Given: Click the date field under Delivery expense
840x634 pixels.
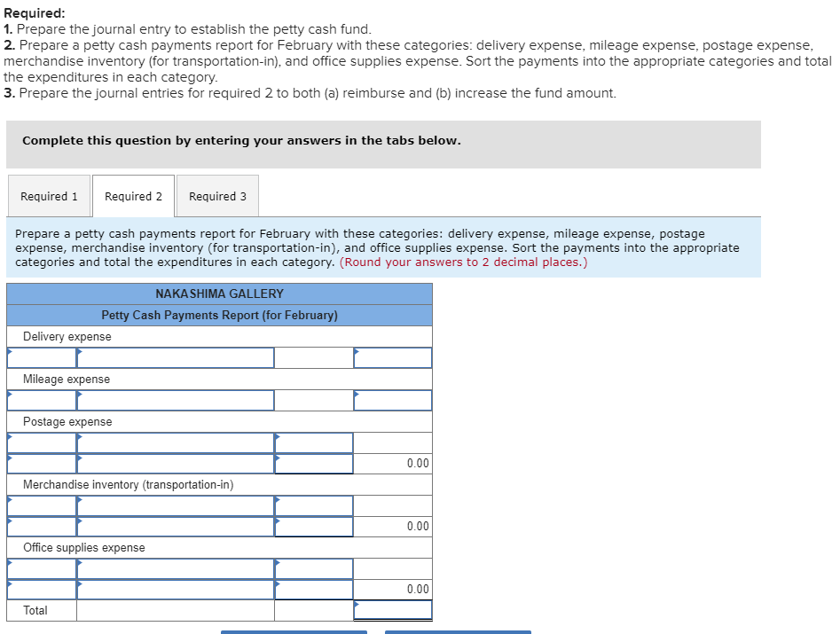Looking at the screenshot, I should [42, 357].
